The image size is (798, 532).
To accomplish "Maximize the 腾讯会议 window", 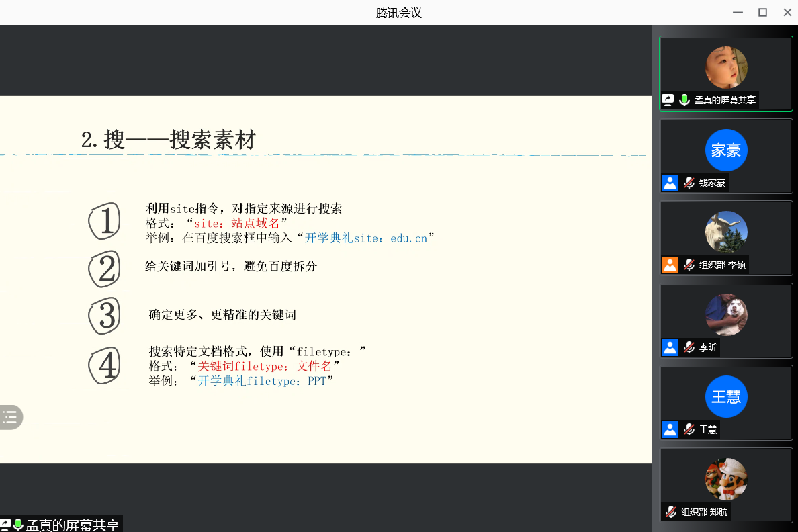I will [762, 12].
